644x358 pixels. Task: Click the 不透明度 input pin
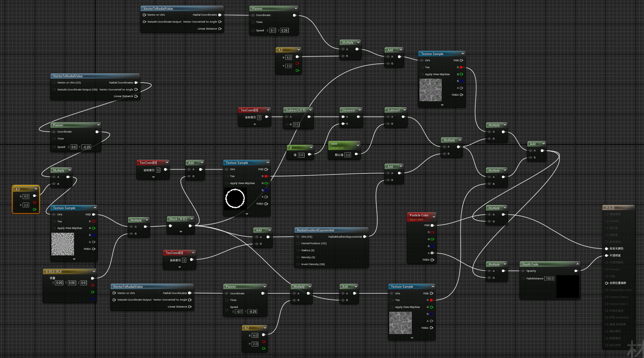click(606, 255)
